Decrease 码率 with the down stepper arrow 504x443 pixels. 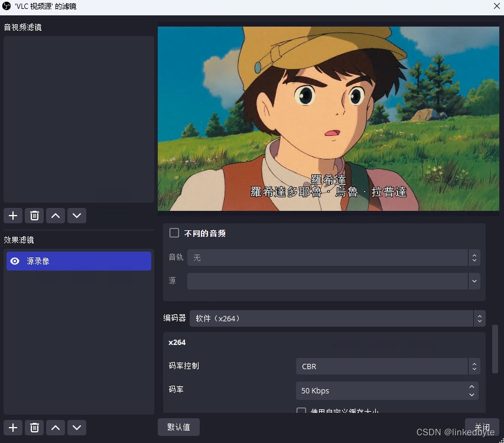(x=472, y=395)
